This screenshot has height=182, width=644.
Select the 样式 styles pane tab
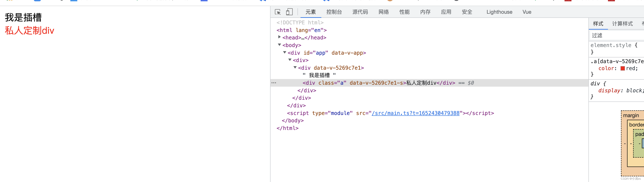tap(598, 24)
